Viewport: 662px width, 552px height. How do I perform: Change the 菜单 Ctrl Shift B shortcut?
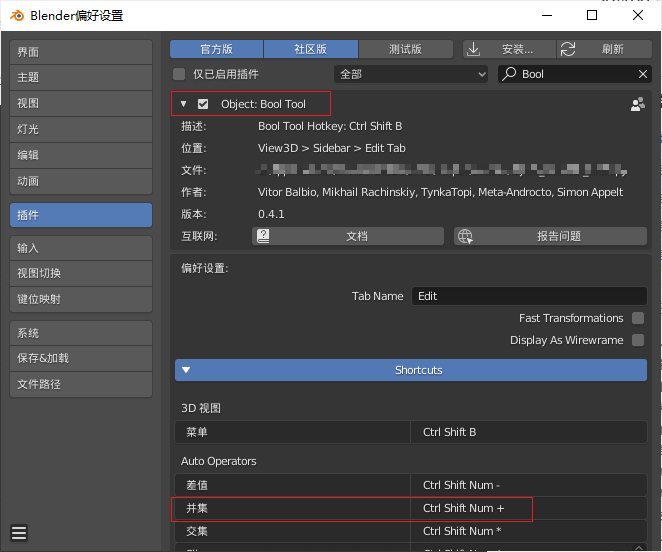[x=529, y=432]
